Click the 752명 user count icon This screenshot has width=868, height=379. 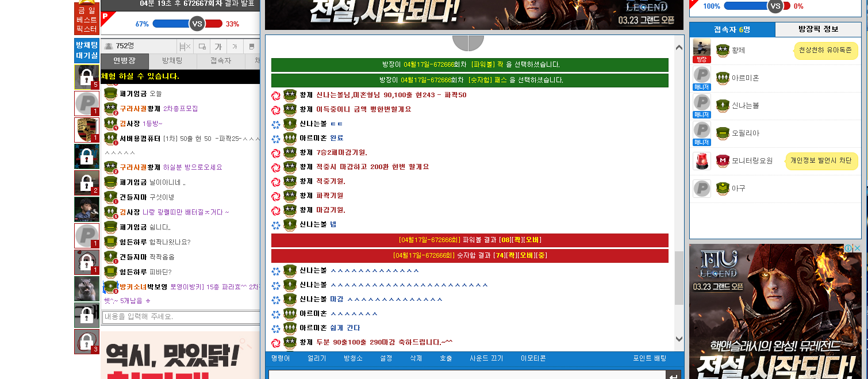pyautogui.click(x=109, y=46)
